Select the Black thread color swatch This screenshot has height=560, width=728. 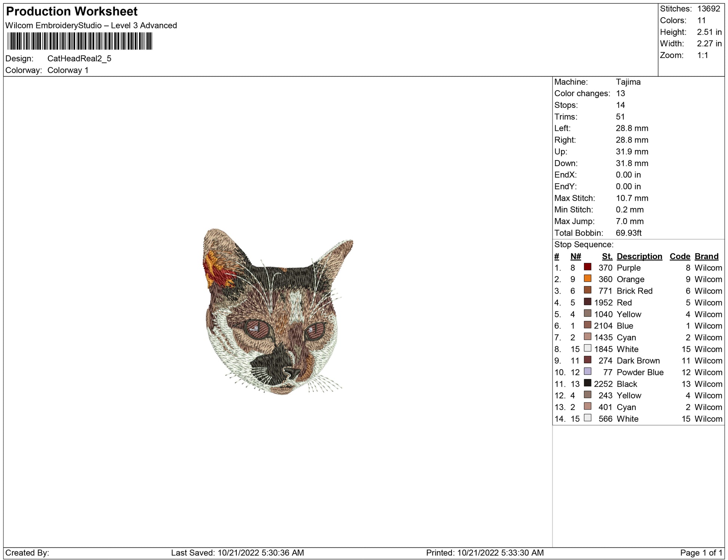pos(587,383)
